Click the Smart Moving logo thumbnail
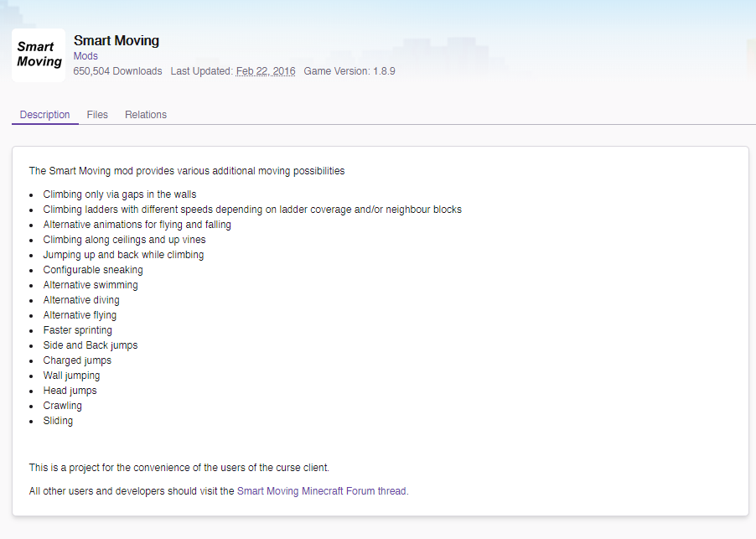 tap(39, 55)
